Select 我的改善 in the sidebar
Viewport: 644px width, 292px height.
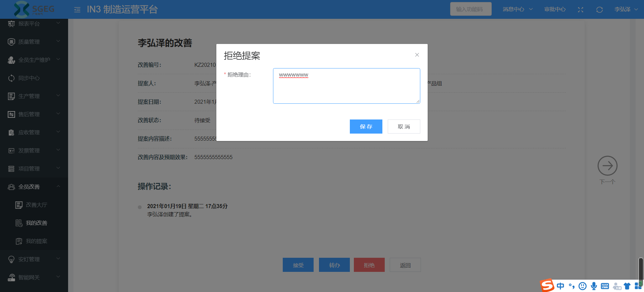pyautogui.click(x=36, y=223)
